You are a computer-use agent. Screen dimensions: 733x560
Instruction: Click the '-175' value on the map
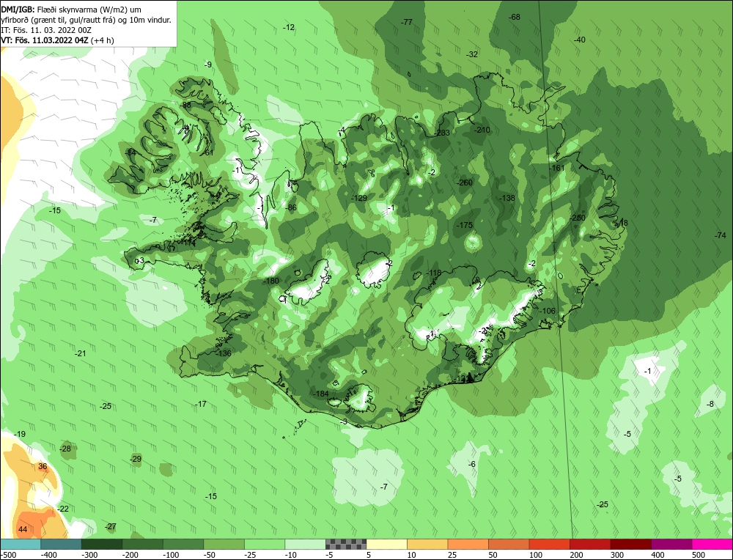tap(465, 225)
